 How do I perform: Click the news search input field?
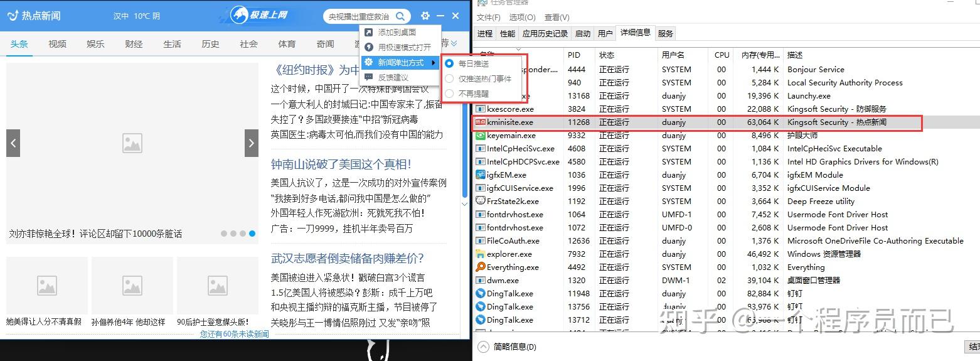360,16
